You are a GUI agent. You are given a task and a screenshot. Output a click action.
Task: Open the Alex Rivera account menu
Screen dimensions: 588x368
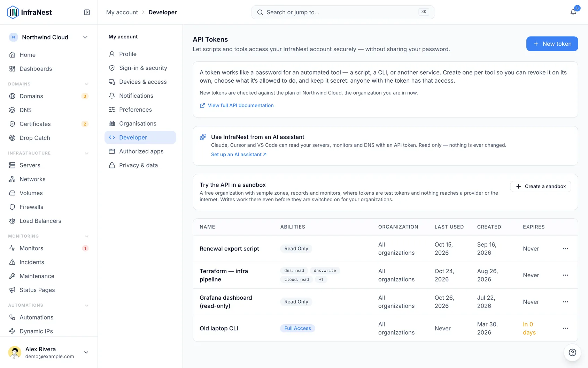(x=49, y=352)
